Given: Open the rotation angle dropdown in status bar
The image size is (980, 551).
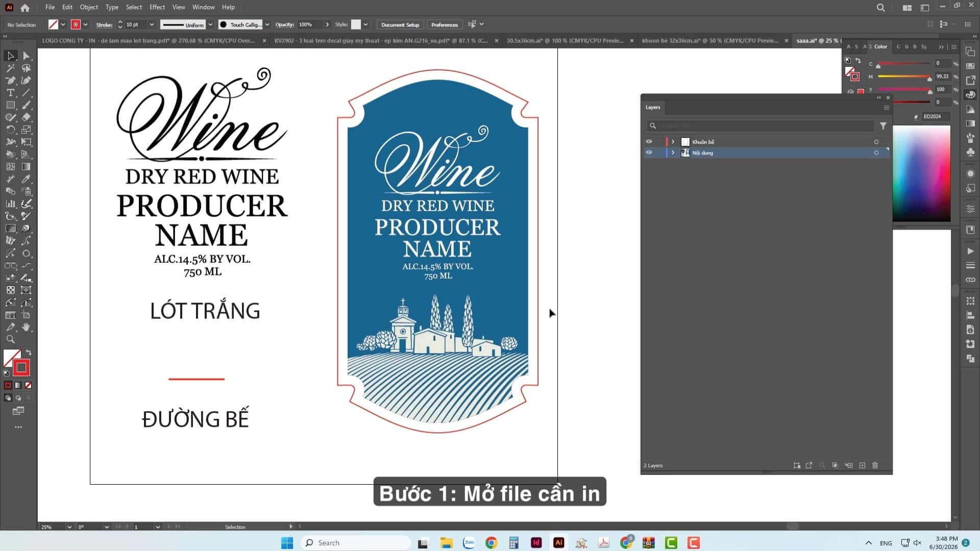Looking at the screenshot, I should click(x=107, y=527).
